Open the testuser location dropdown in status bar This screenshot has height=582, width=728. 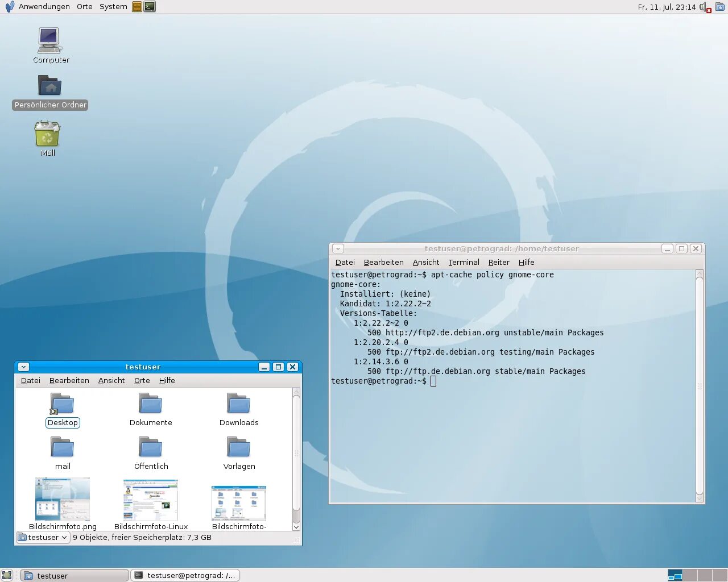[43, 537]
